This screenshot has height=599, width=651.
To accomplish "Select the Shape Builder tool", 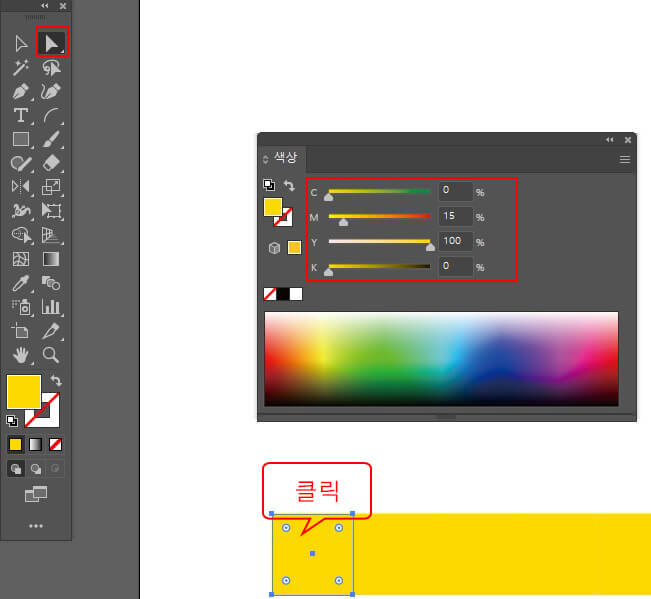I will [x=21, y=235].
